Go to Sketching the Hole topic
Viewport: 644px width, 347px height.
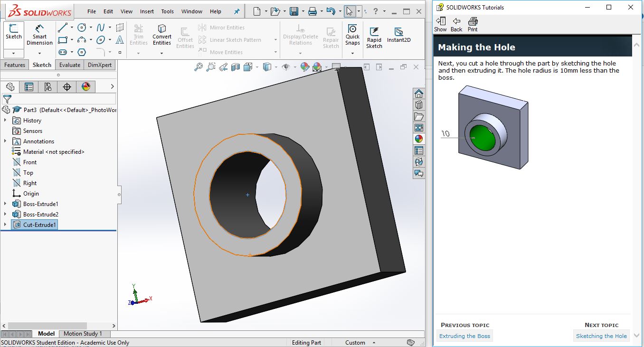[x=601, y=336]
